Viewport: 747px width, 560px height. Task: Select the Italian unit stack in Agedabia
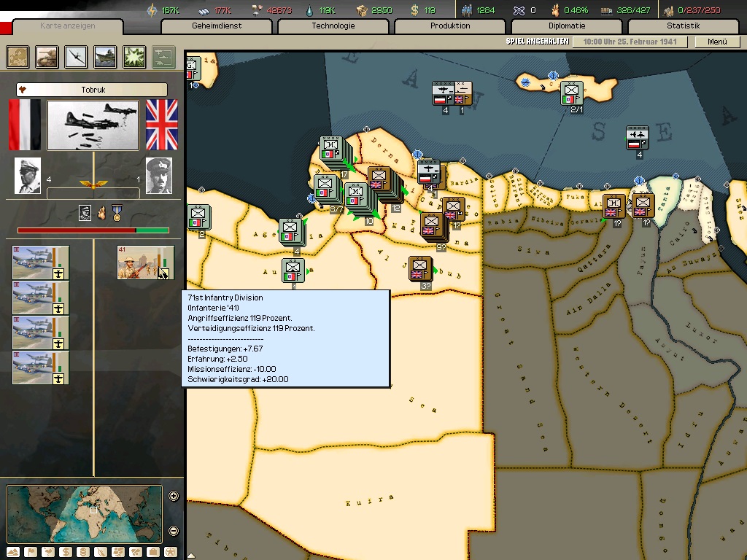tap(291, 232)
